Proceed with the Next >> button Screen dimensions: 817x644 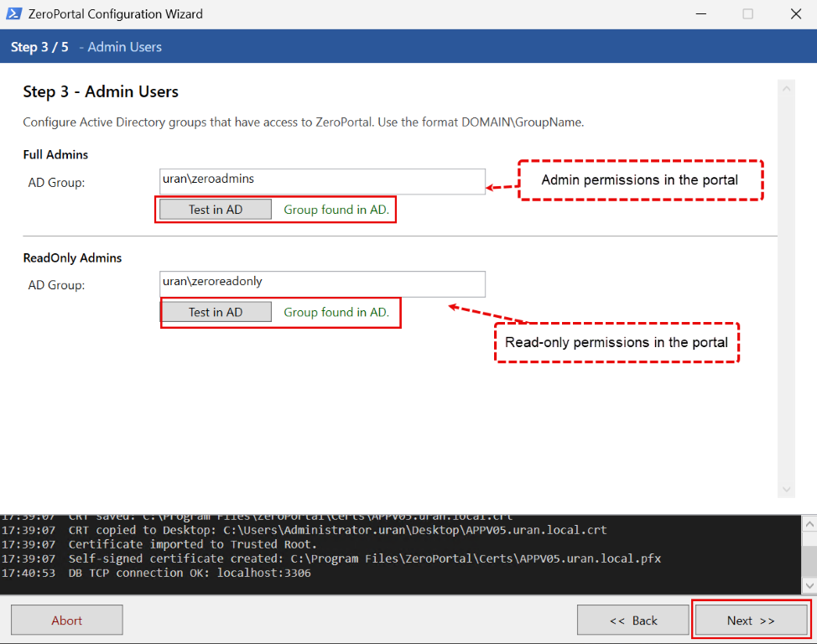tap(751, 620)
